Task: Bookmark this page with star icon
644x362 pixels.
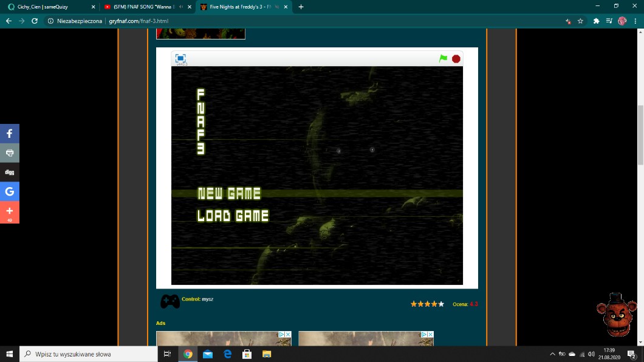Action: (x=580, y=21)
